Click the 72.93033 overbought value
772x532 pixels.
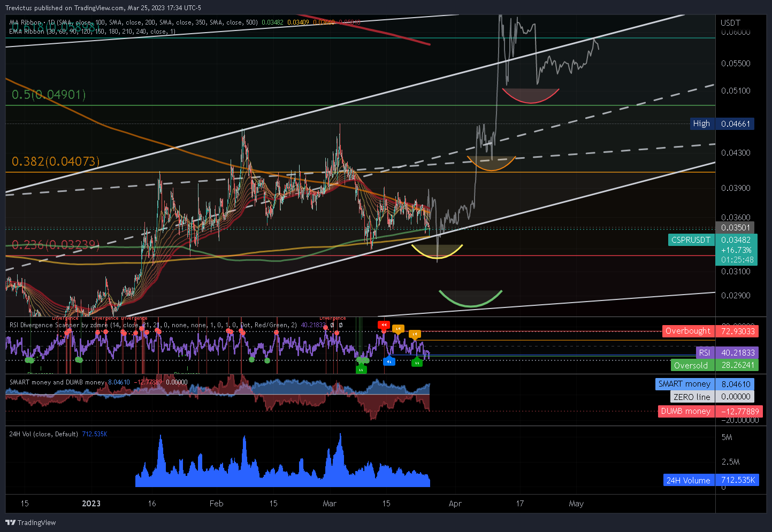(x=738, y=331)
